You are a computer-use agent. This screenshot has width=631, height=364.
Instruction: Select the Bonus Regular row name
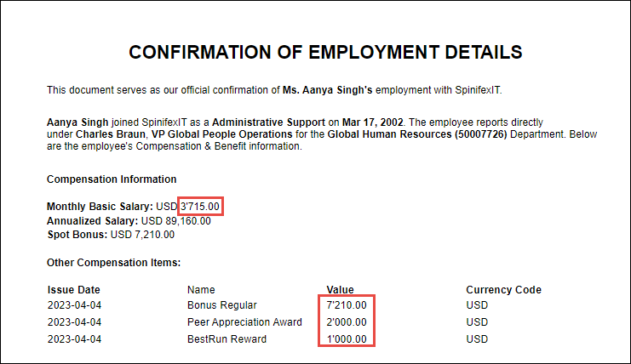221,305
